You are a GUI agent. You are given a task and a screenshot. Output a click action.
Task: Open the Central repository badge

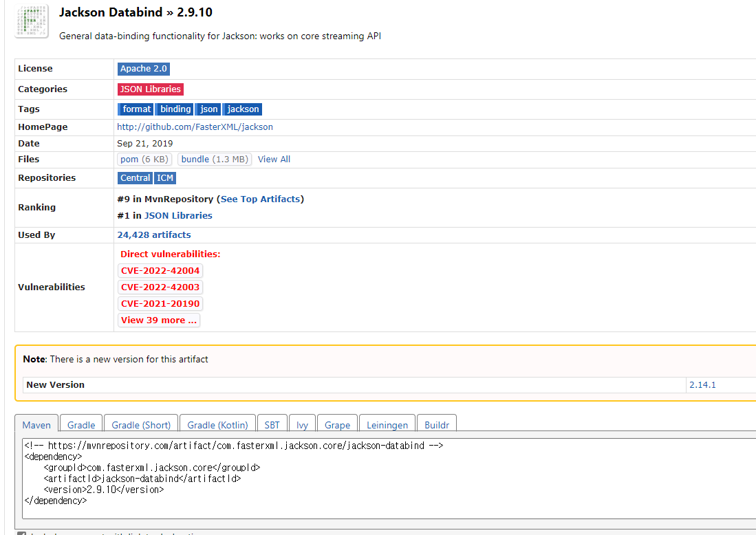135,178
